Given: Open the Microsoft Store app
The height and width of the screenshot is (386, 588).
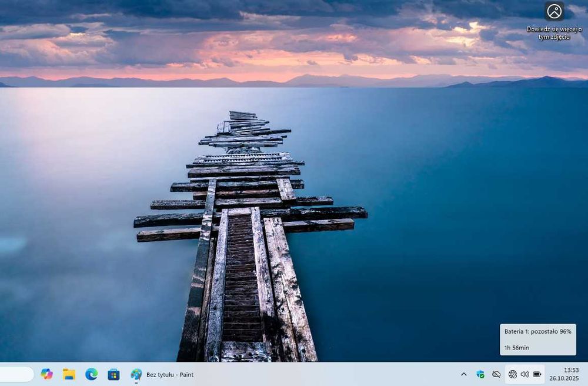Looking at the screenshot, I should [113, 374].
